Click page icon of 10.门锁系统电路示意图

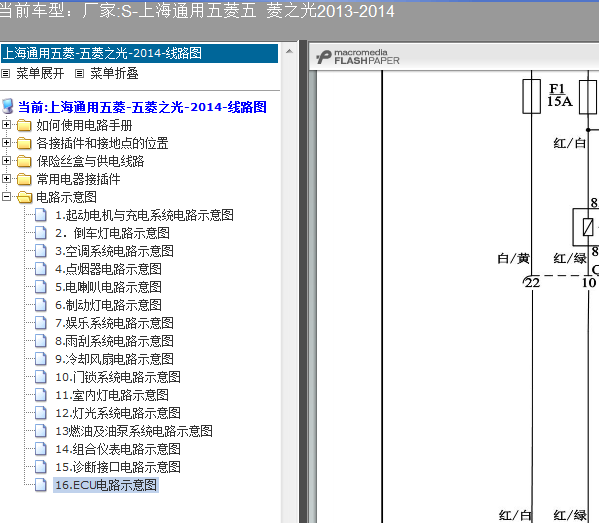click(x=41, y=377)
